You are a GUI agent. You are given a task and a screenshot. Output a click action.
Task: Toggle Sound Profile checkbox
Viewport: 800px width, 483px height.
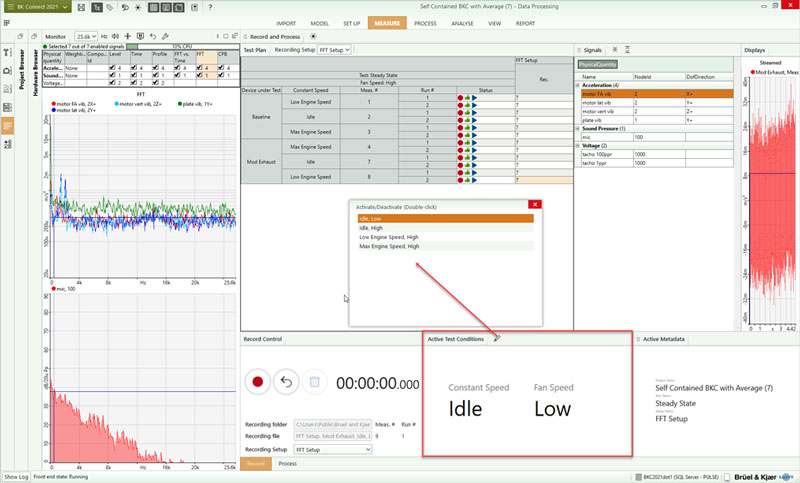(156, 75)
